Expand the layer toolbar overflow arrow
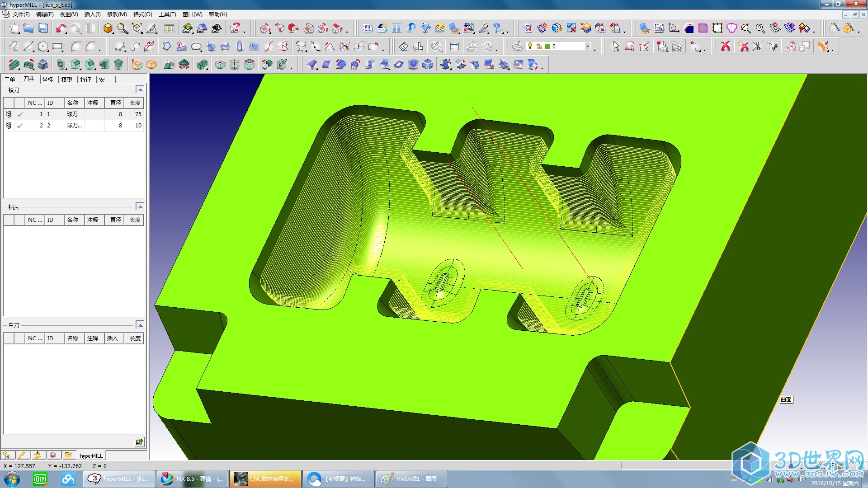This screenshot has height=488, width=868. point(594,50)
